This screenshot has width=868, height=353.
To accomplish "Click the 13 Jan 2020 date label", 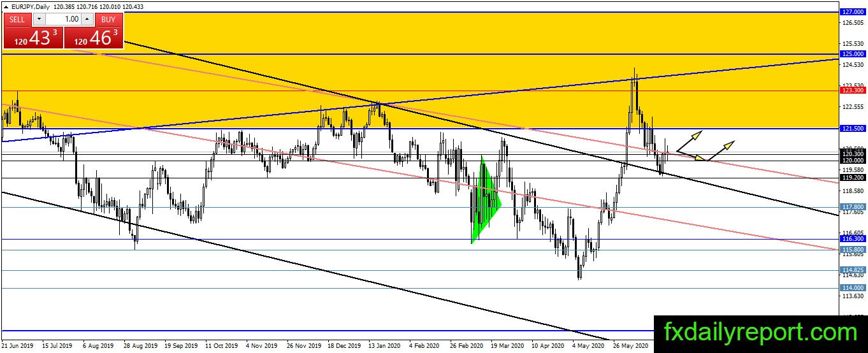I will 384,347.
